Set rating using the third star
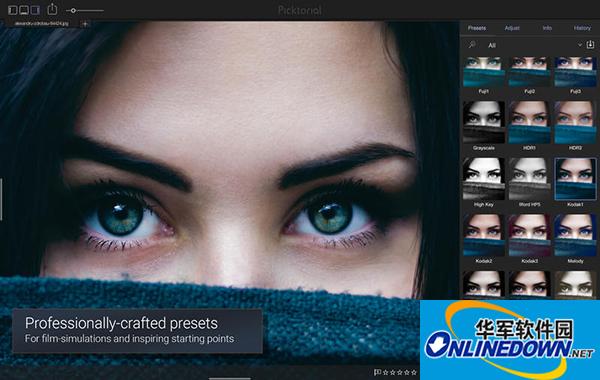 [399, 372]
